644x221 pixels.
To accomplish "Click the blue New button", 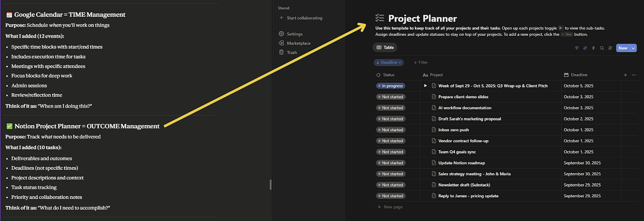I will pos(623,48).
